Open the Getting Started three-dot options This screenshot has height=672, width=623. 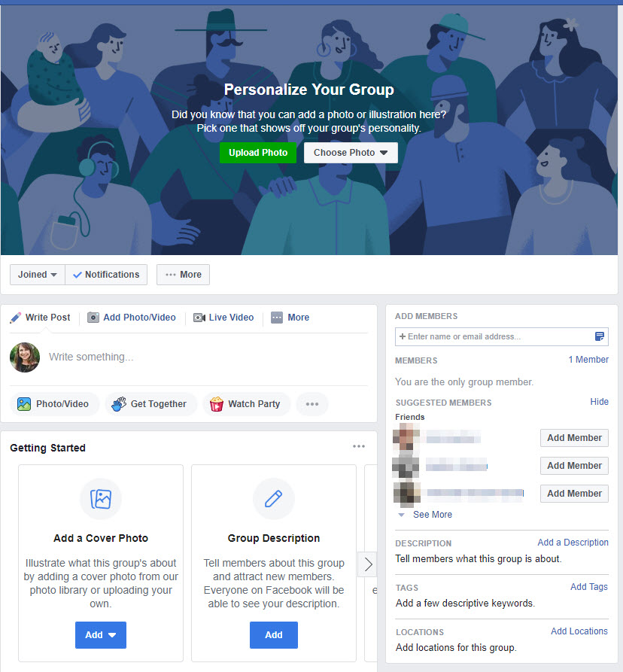359,446
